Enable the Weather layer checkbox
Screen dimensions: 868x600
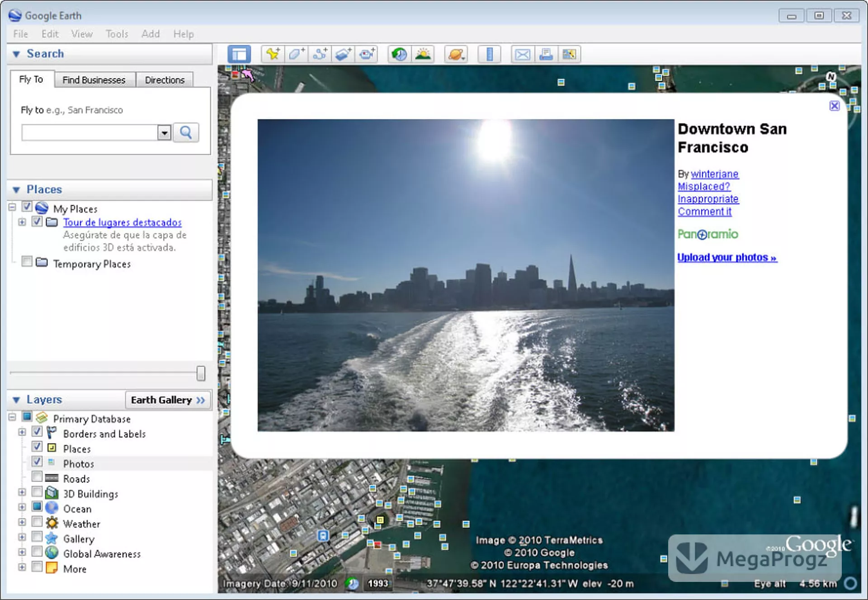37,522
